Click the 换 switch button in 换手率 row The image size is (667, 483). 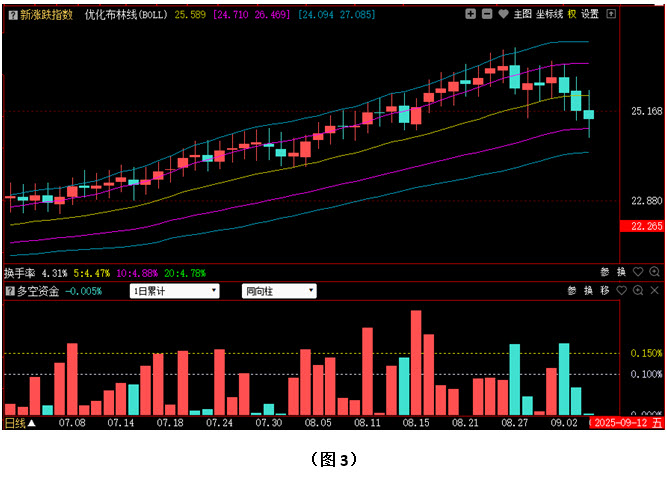(x=621, y=272)
